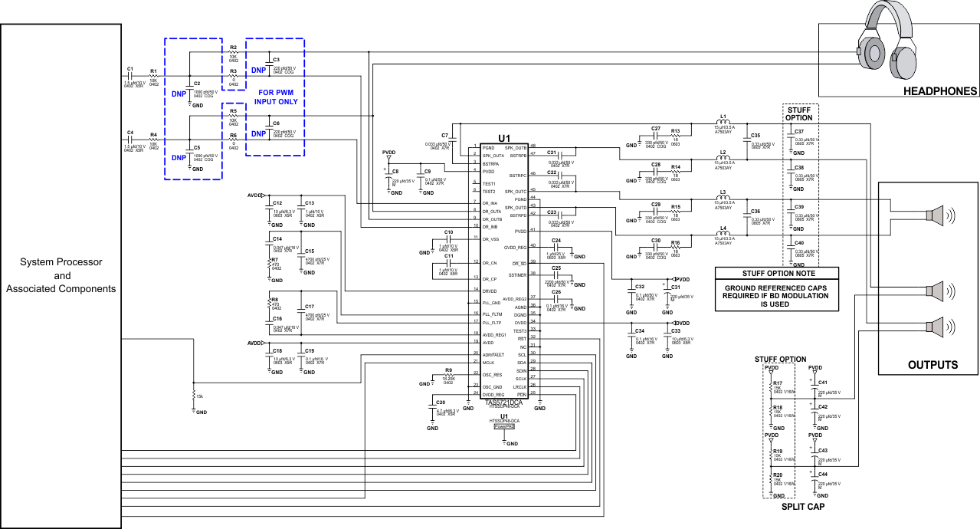This screenshot has height=529, width=980.
Task: Click pin 38 SSTIMER on U1
Action: coord(518,274)
